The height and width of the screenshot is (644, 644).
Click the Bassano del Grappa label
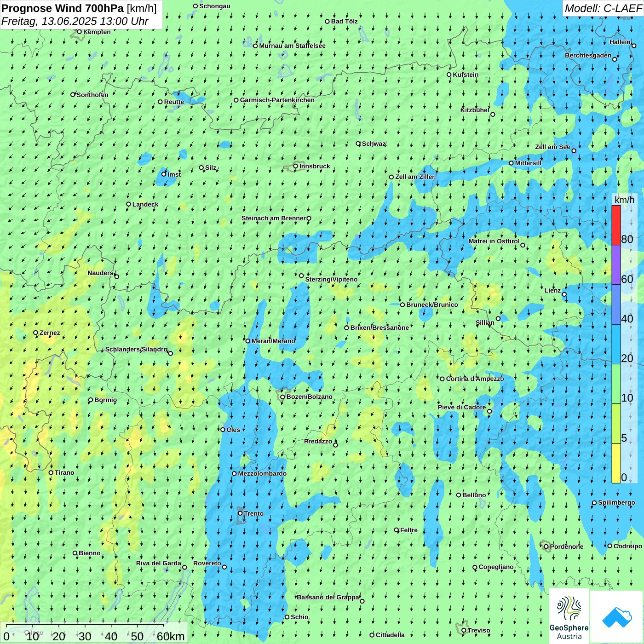[328, 597]
